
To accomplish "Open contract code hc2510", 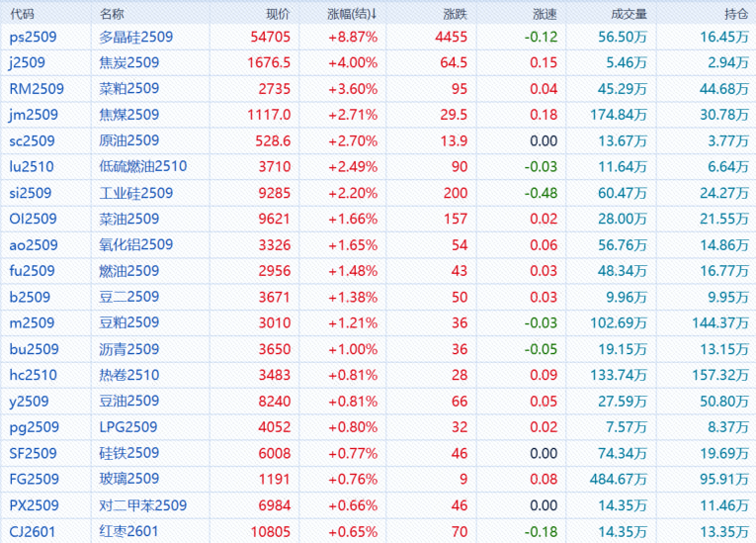I will [34, 375].
